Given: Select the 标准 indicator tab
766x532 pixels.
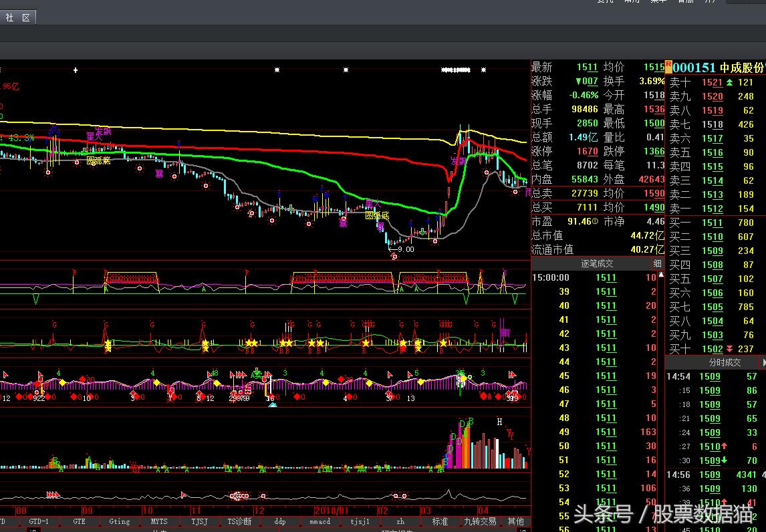Looking at the screenshot, I should coord(440,521).
